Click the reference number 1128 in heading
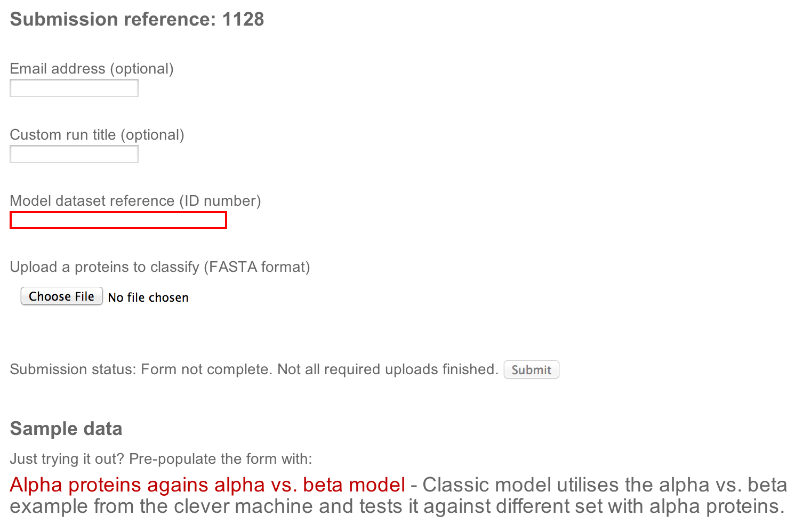The image size is (803, 532). [243, 19]
